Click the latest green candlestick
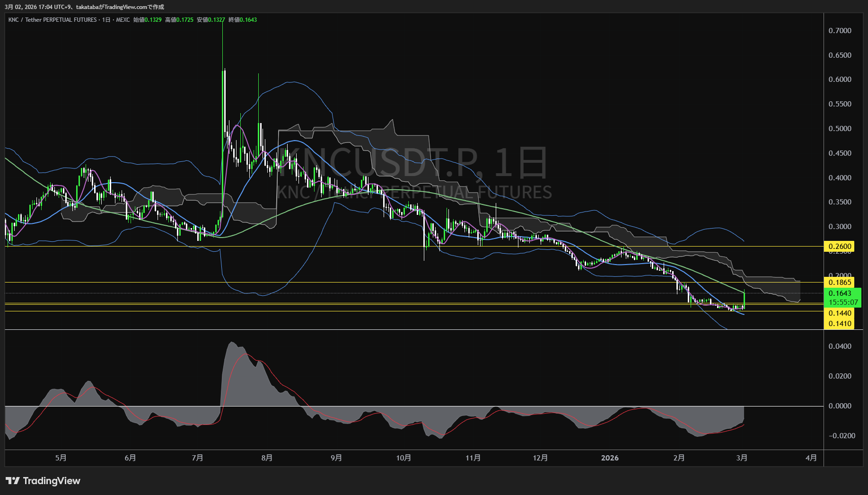Image resolution: width=868 pixels, height=495 pixels. (x=745, y=300)
